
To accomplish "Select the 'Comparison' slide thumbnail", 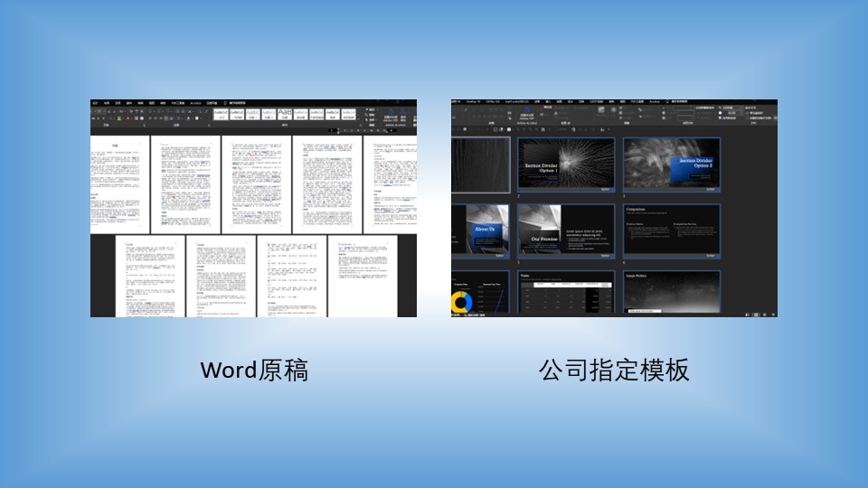I will [x=672, y=230].
